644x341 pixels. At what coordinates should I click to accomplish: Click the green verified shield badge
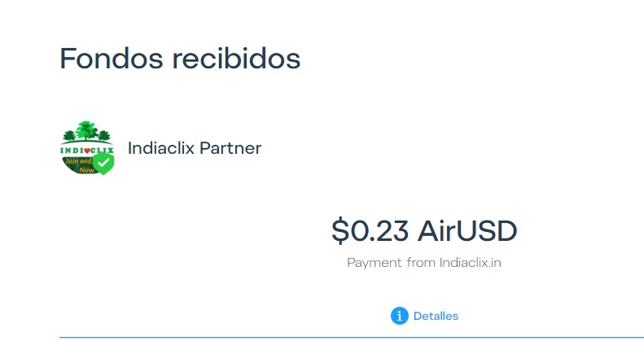click(103, 164)
